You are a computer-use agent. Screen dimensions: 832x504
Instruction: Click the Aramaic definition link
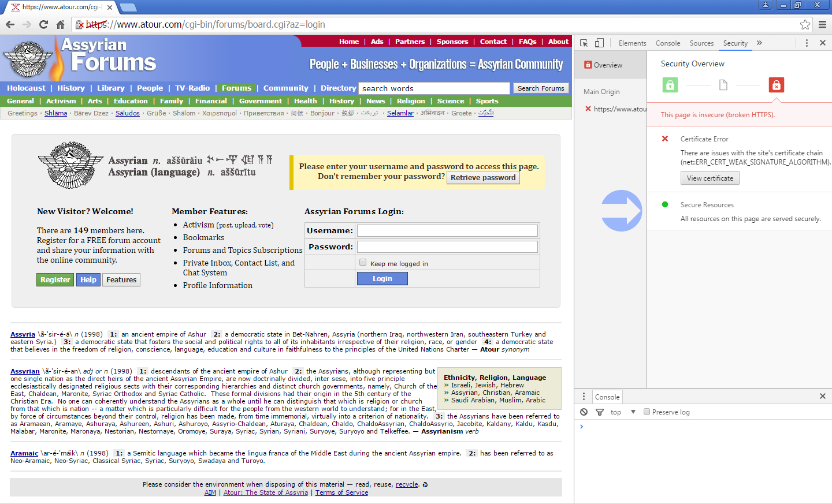click(x=24, y=453)
